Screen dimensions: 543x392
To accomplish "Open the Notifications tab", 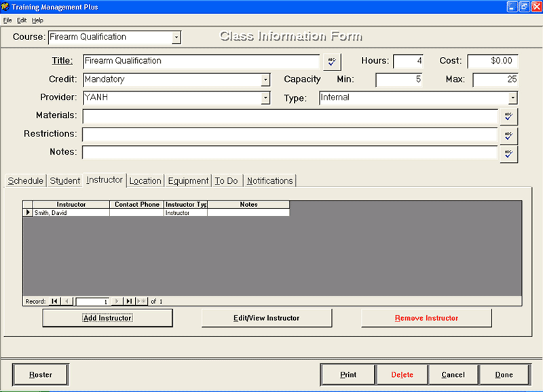I will [269, 180].
